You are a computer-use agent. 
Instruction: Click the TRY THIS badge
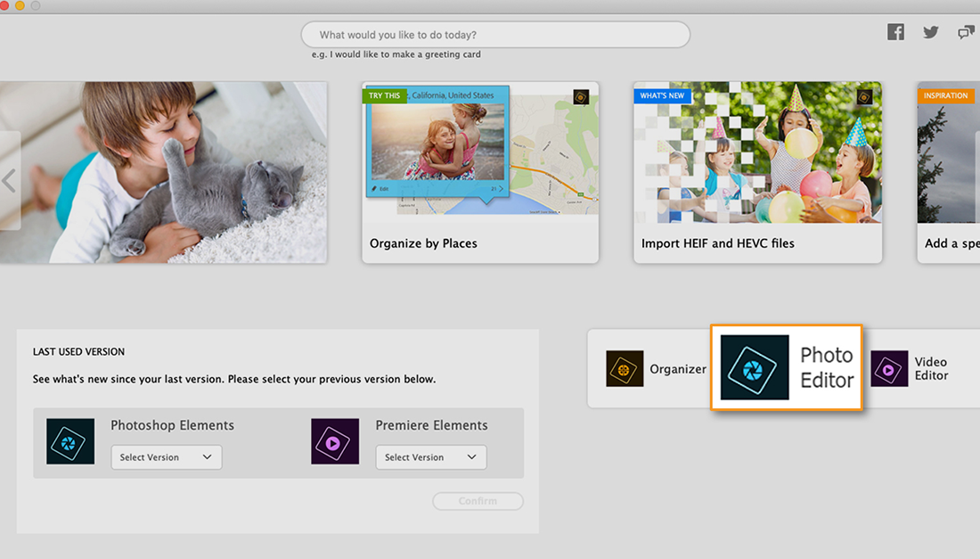(384, 95)
